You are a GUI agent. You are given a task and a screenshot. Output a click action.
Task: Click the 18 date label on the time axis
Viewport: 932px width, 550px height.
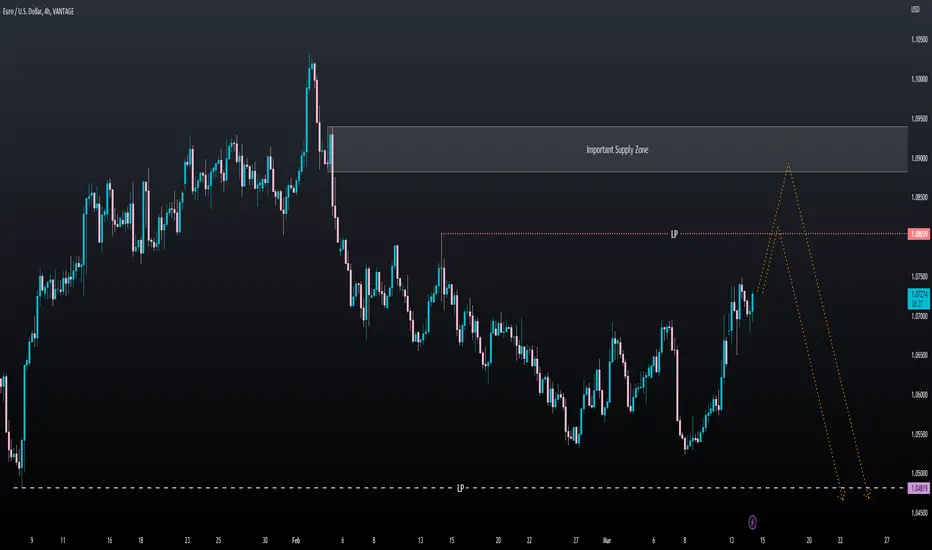pyautogui.click(x=140, y=540)
